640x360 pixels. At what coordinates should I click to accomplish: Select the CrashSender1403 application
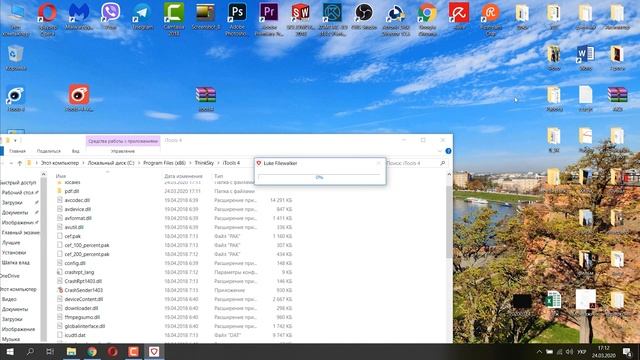[x=84, y=290]
